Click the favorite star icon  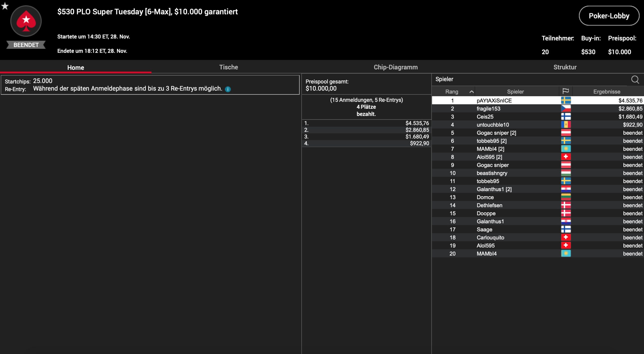[x=5, y=6]
